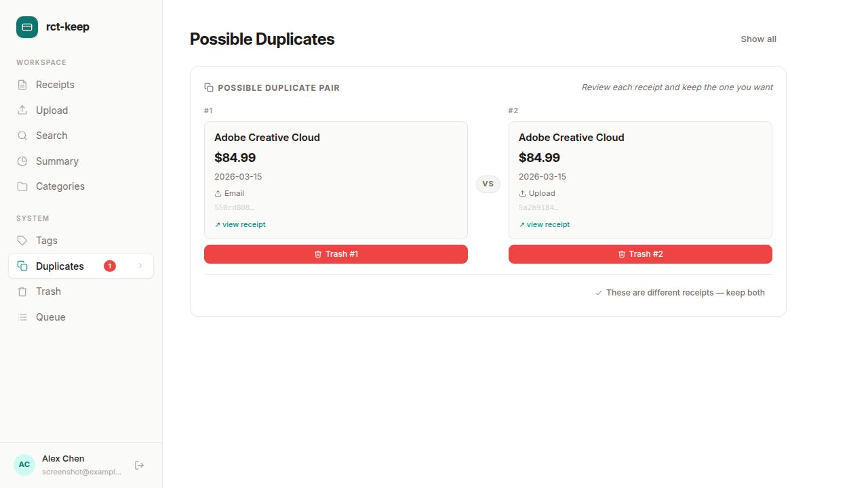Click the Summary clock icon
The height and width of the screenshot is (488, 868).
click(22, 161)
